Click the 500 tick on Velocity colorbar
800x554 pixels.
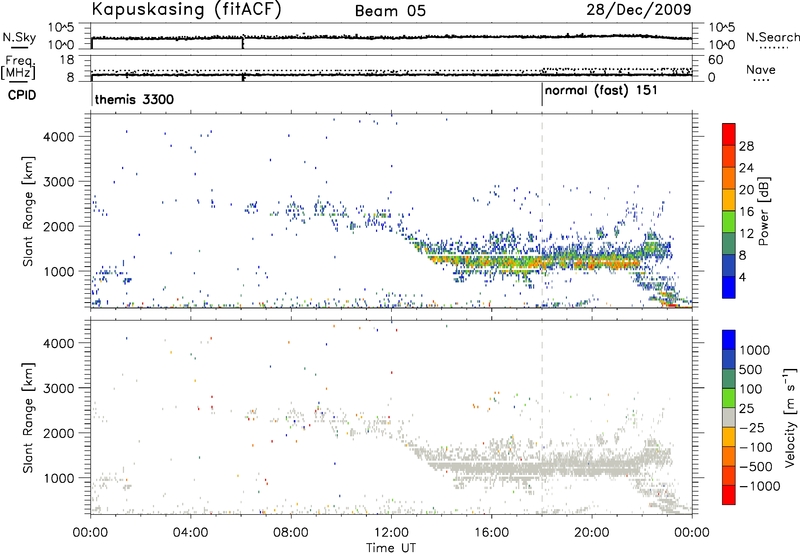(751, 370)
